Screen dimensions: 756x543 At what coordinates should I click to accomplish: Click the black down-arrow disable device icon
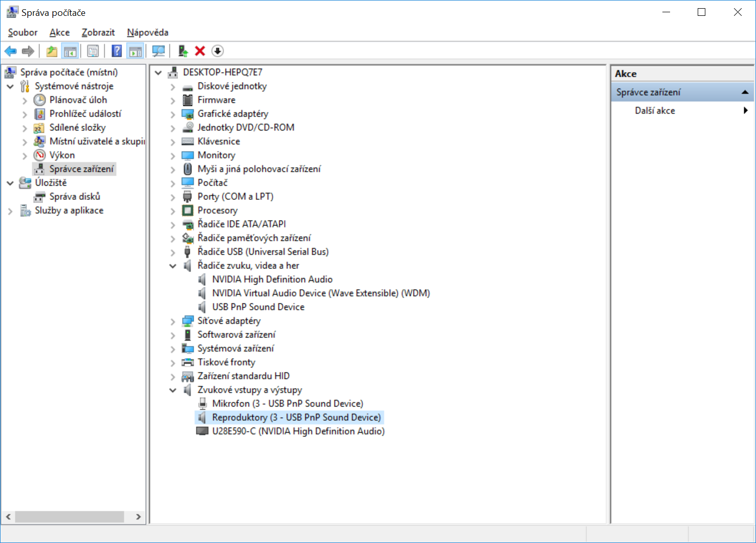coord(217,51)
